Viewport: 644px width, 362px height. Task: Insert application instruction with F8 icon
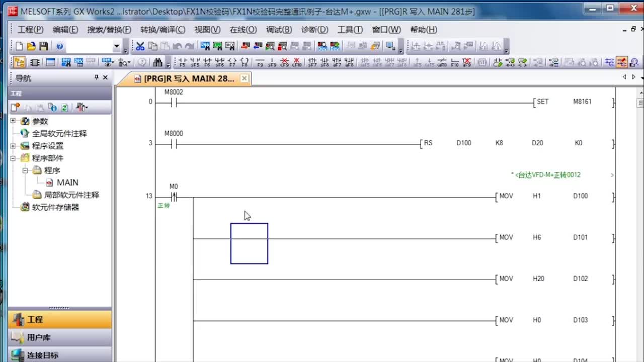pyautogui.click(x=245, y=62)
